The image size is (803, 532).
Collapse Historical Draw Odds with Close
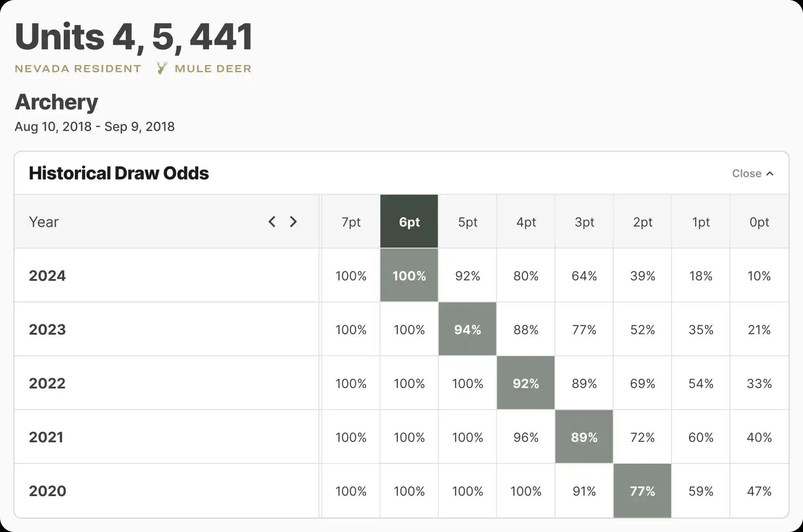[x=752, y=174]
